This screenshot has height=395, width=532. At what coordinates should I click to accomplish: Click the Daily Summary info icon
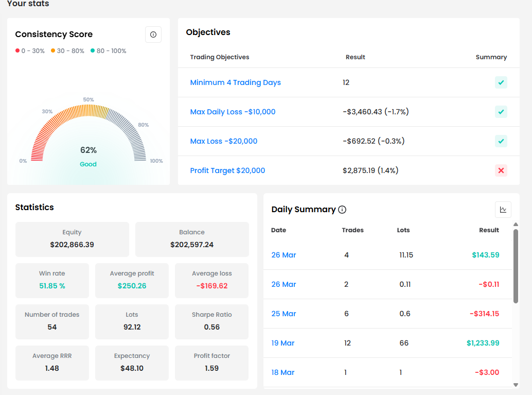click(x=342, y=210)
